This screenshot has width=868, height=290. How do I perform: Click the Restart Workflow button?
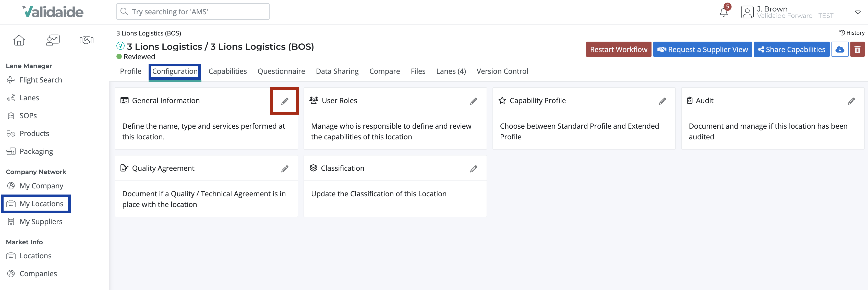pos(619,50)
